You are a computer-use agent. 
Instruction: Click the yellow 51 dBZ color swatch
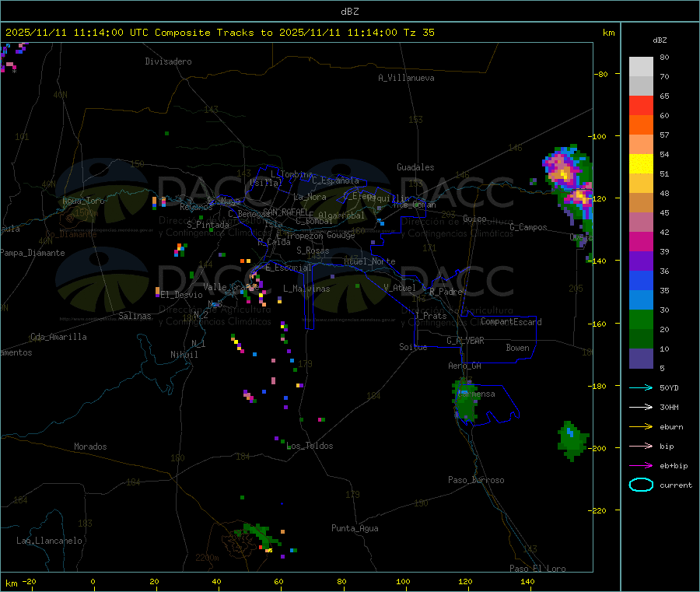(x=641, y=164)
